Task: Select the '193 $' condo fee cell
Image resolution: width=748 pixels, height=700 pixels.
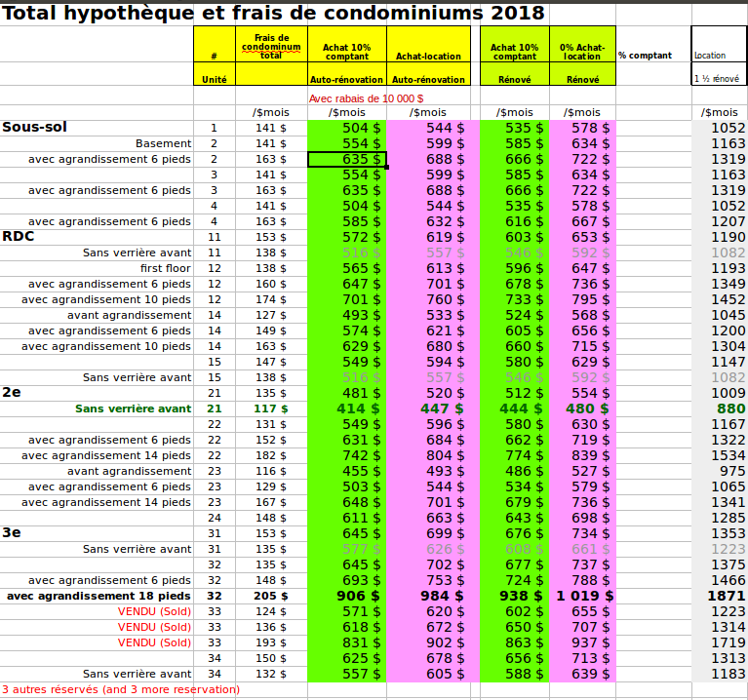Action: coord(271,642)
